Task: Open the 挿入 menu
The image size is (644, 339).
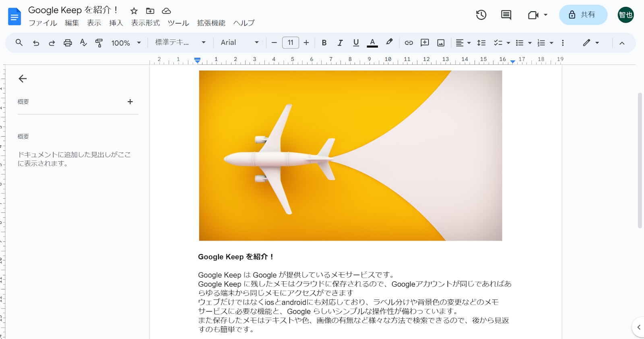Action: tap(116, 23)
